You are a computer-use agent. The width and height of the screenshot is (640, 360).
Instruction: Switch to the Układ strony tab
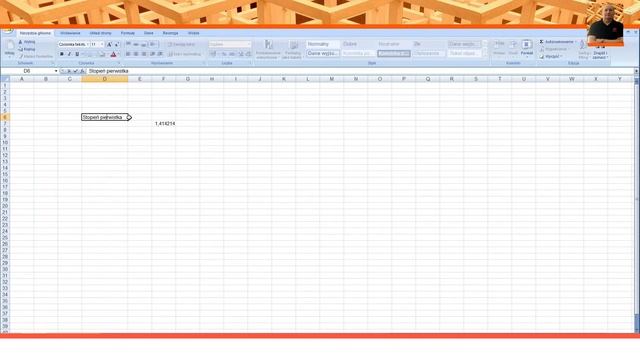(100, 33)
